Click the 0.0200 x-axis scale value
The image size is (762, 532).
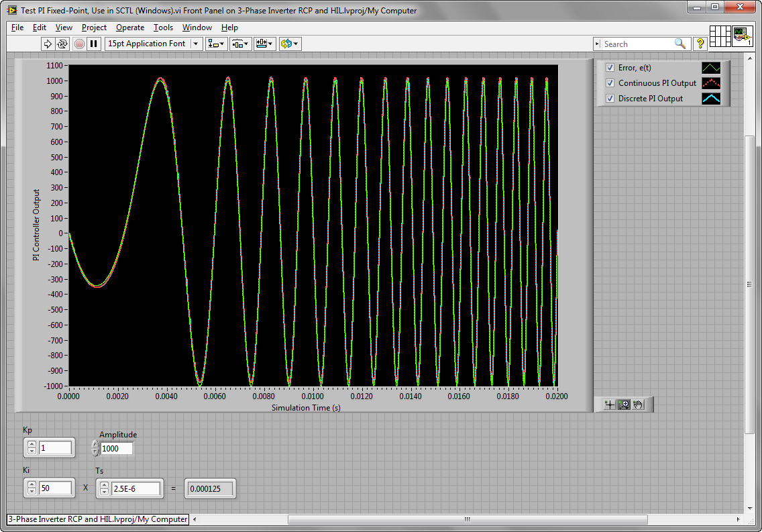(557, 396)
